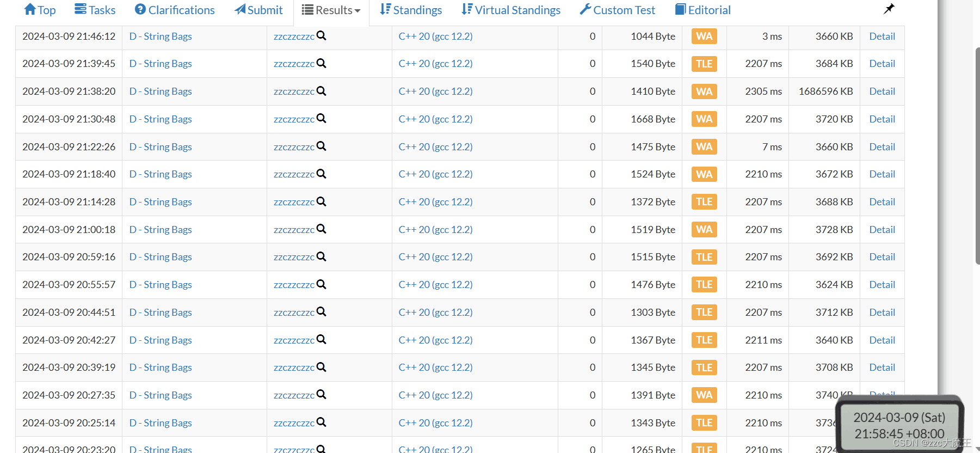This screenshot has width=980, height=453.
Task: Click the WA status badge in 20:27:35 row
Action: 704,395
